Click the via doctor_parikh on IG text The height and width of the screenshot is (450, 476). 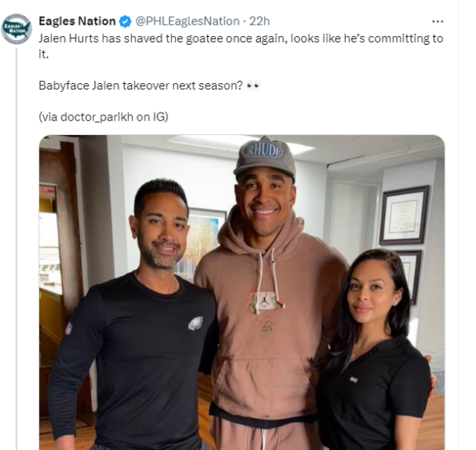[103, 117]
